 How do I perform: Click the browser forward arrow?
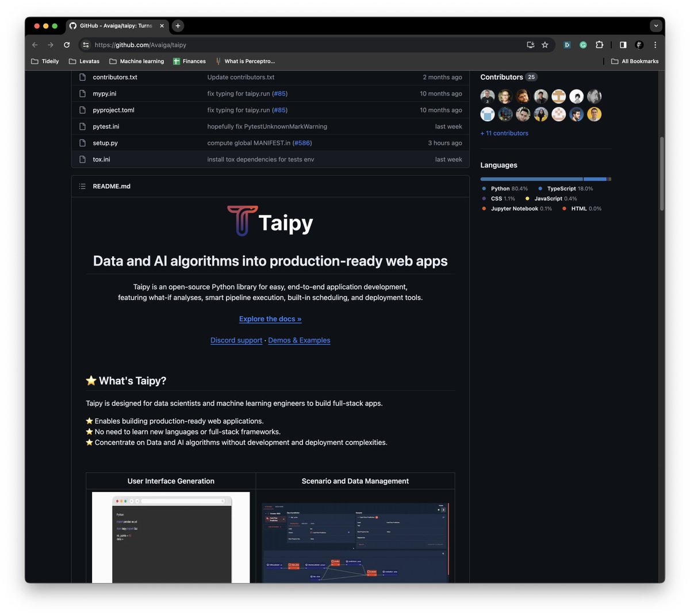(51, 45)
